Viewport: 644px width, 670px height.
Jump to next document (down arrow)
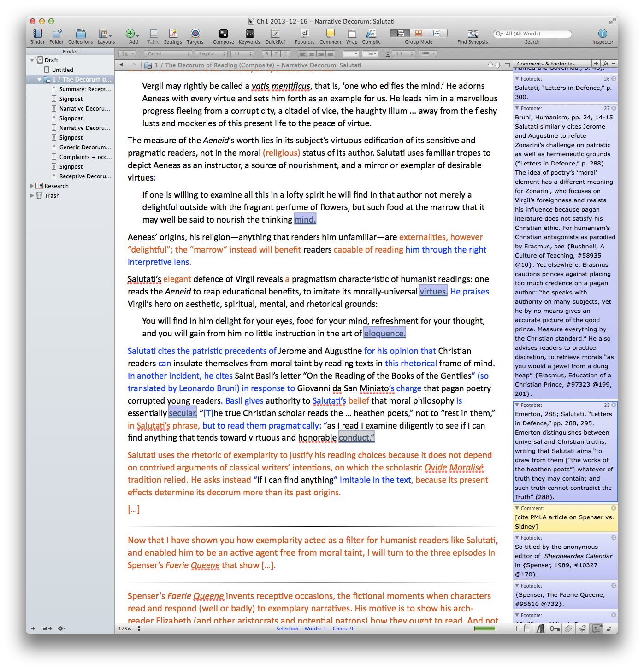point(498,65)
